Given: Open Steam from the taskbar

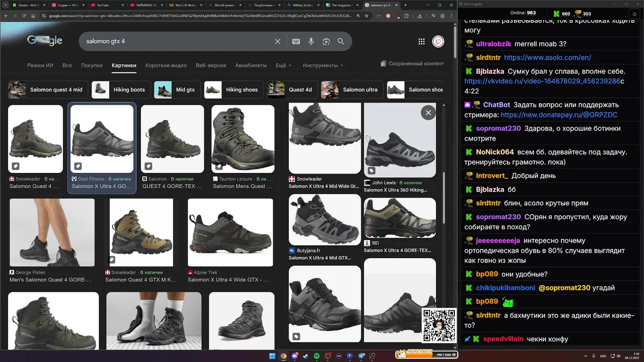Looking at the screenshot, I should pos(305,356).
